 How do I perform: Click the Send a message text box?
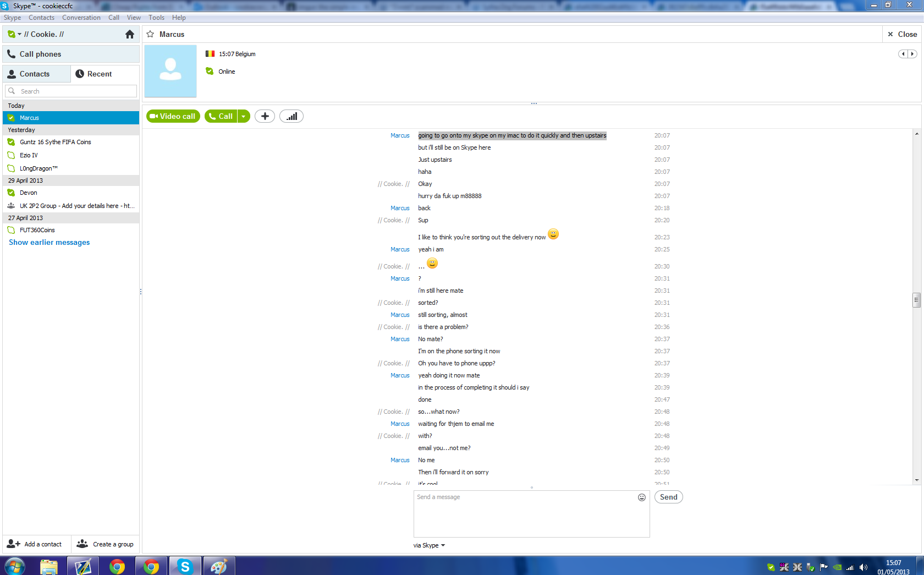pyautogui.click(x=532, y=514)
